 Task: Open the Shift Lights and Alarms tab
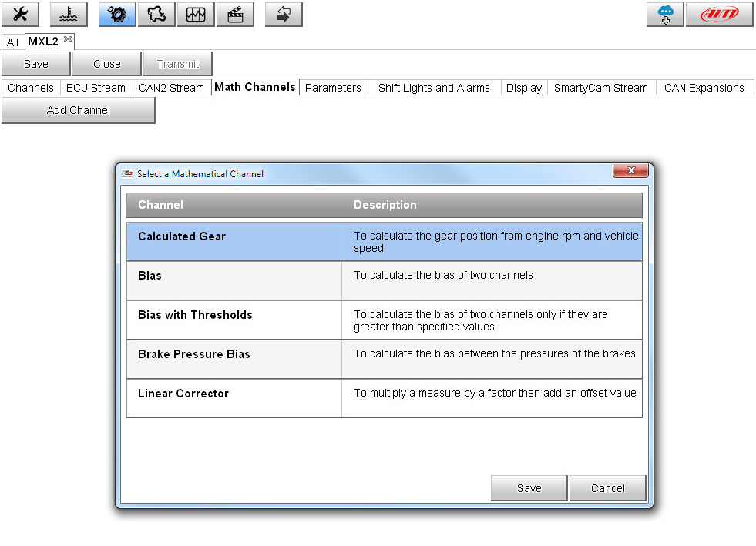click(434, 88)
